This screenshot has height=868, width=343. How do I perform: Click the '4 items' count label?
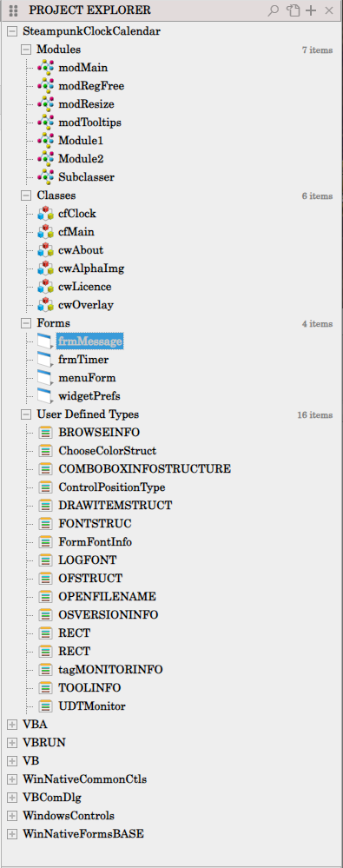[x=317, y=323]
